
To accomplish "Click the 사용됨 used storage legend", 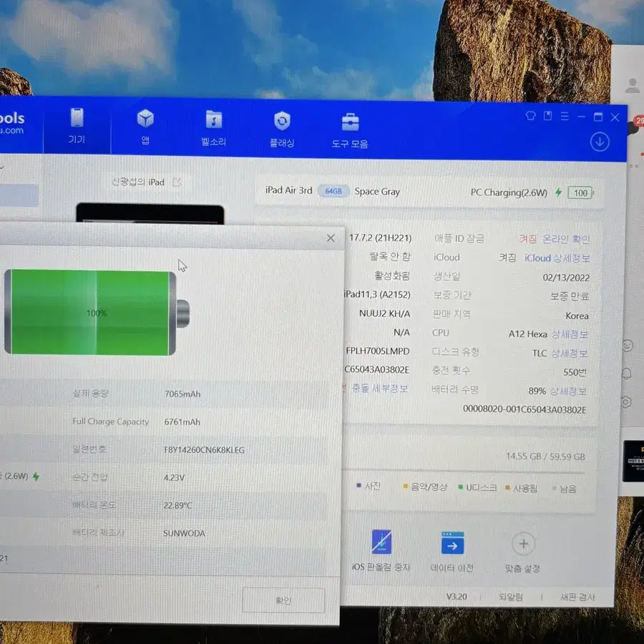I will [x=521, y=488].
